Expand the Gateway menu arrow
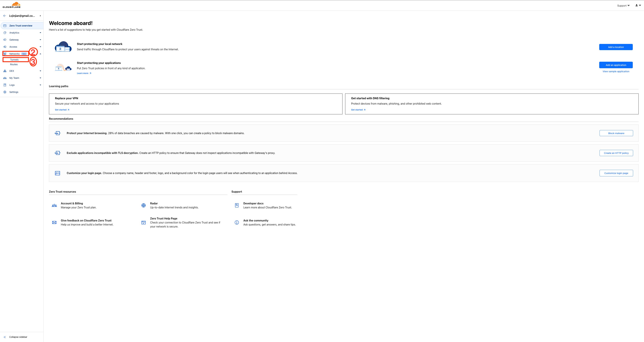644x342 pixels. (40, 40)
